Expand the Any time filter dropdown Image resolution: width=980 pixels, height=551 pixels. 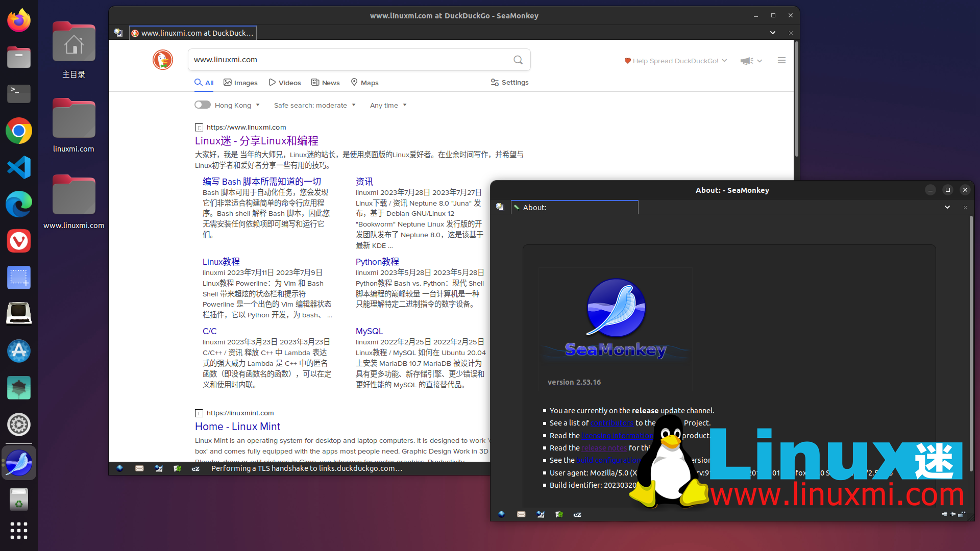tap(387, 104)
